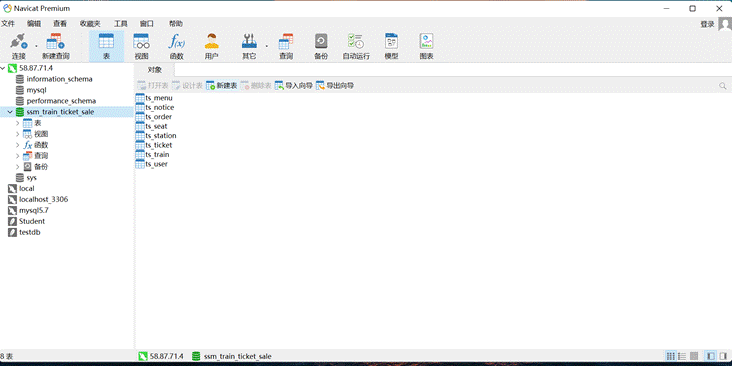Click the 新建查询 new query icon

pos(56,47)
